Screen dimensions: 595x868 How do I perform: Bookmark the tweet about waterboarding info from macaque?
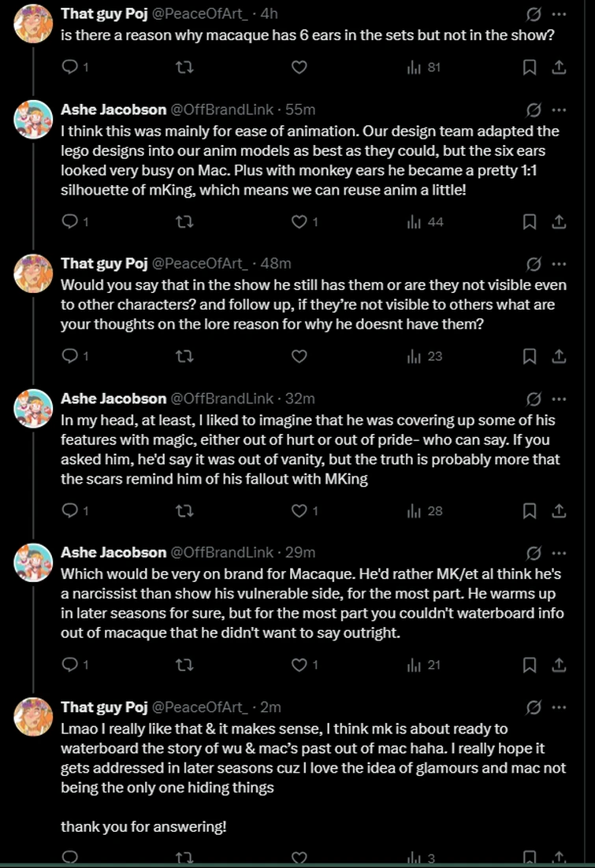(x=530, y=666)
